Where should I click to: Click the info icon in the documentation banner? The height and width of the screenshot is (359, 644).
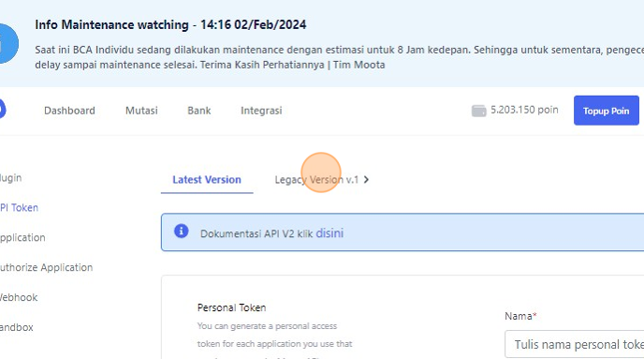[182, 232]
